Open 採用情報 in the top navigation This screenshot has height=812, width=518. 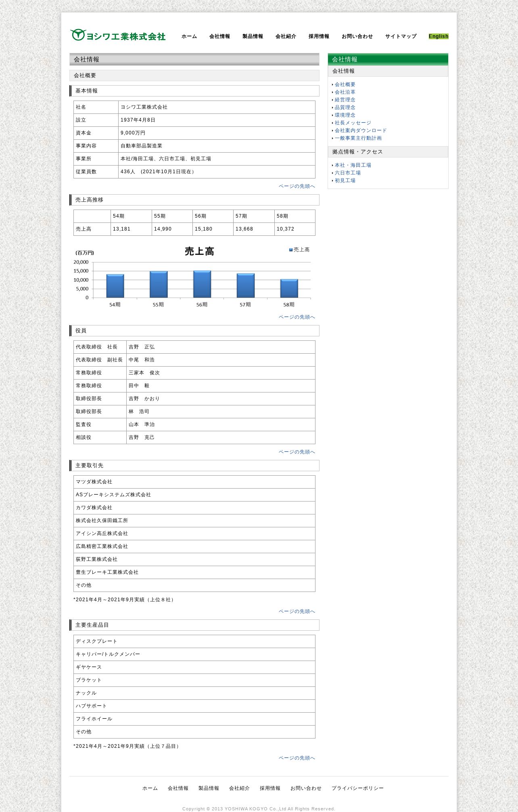(319, 36)
